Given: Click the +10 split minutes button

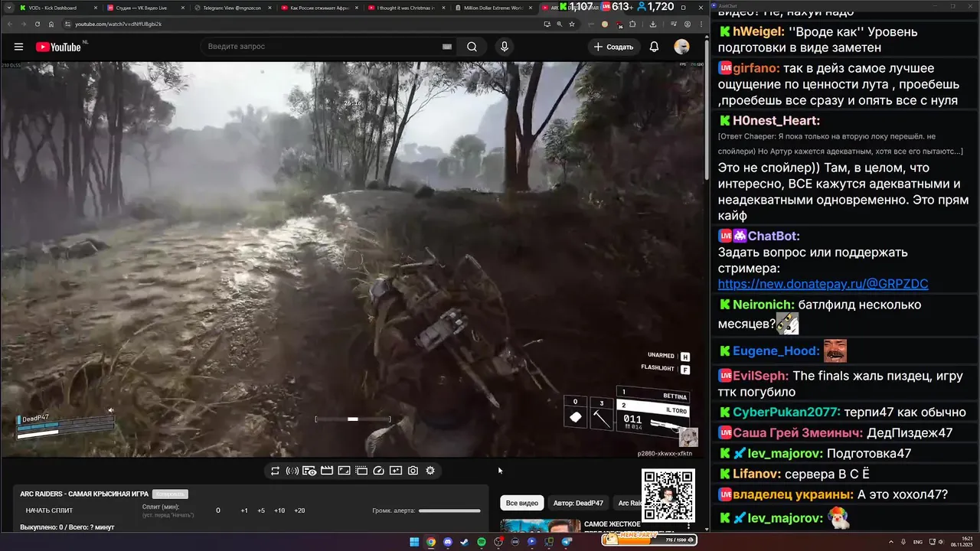Looking at the screenshot, I should [x=279, y=510].
